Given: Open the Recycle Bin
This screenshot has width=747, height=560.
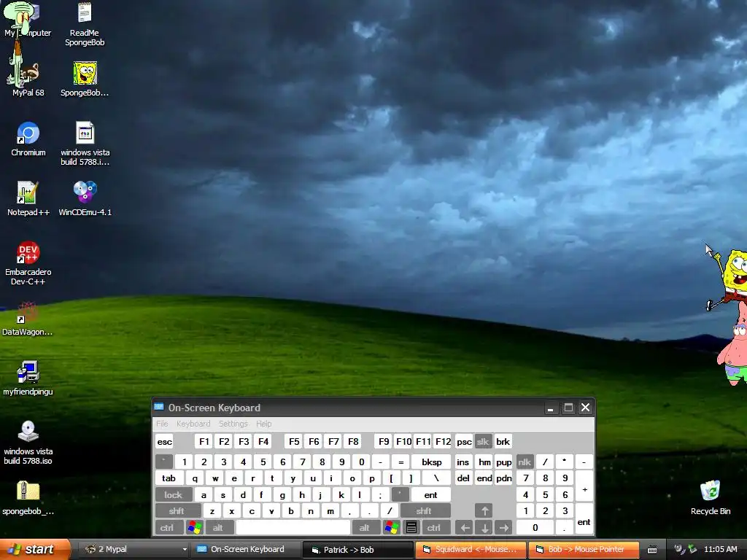Looking at the screenshot, I should [711, 498].
